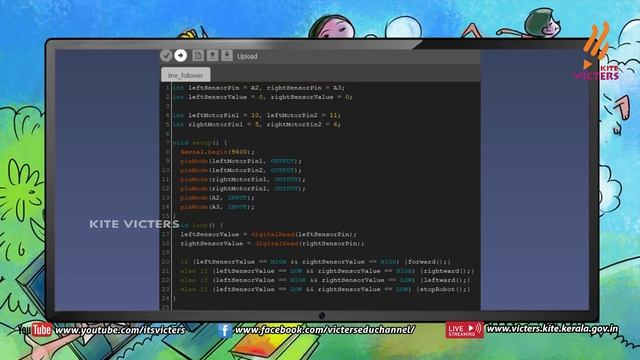Open www.facebook.com/victerseduchannel/ link
This screenshot has width=640, height=360.
pos(325,330)
